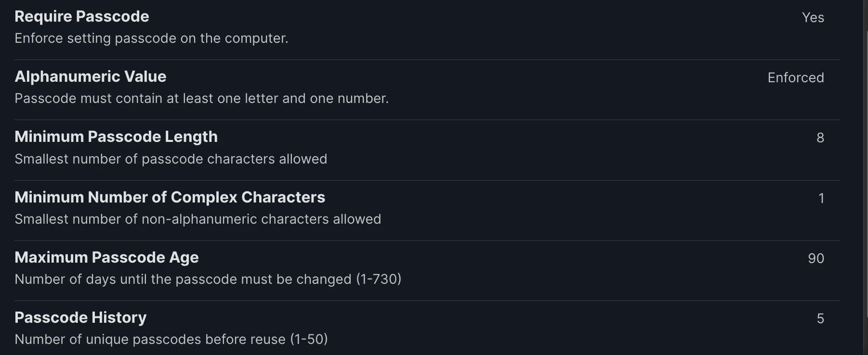Select Minimum Number of Complex Characters heading
Screen dimensions: 868x355
170,197
